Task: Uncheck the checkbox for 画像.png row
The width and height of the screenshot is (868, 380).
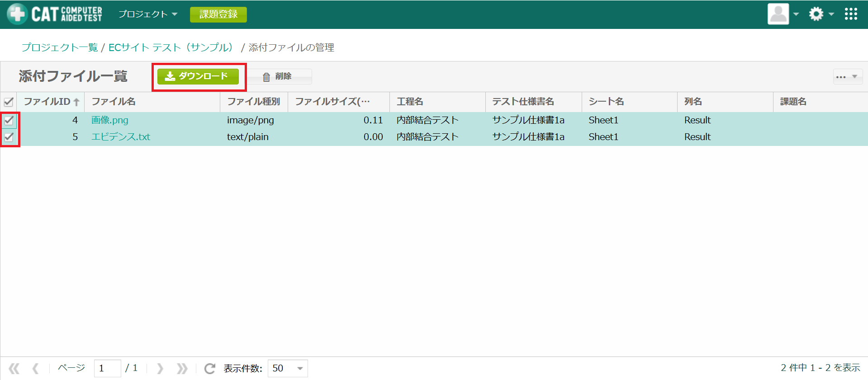Action: click(9, 120)
